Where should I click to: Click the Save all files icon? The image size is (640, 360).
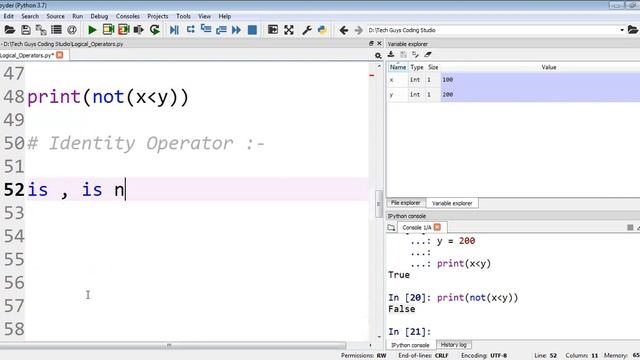pyautogui.click(x=41, y=30)
